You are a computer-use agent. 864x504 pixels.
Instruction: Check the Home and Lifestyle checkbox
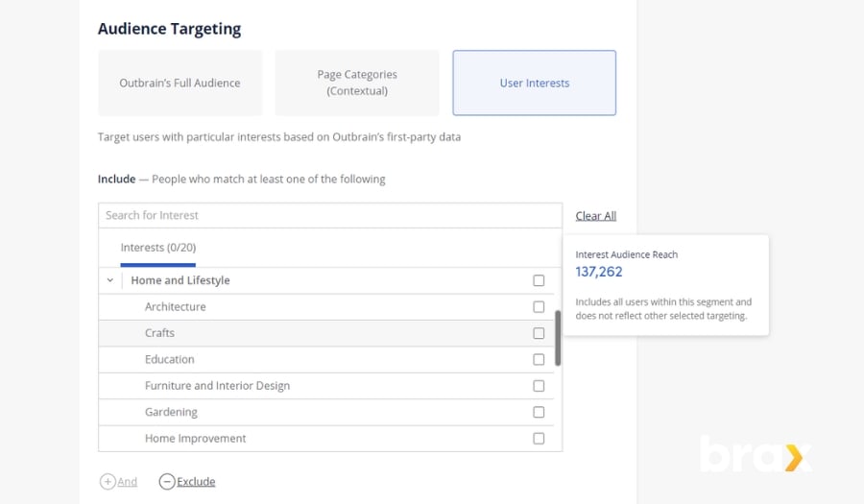pos(539,280)
